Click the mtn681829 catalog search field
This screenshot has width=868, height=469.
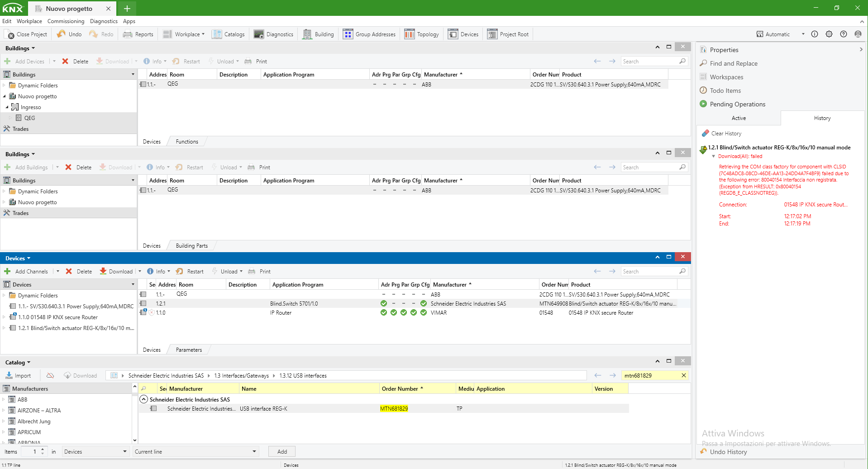[x=650, y=375]
